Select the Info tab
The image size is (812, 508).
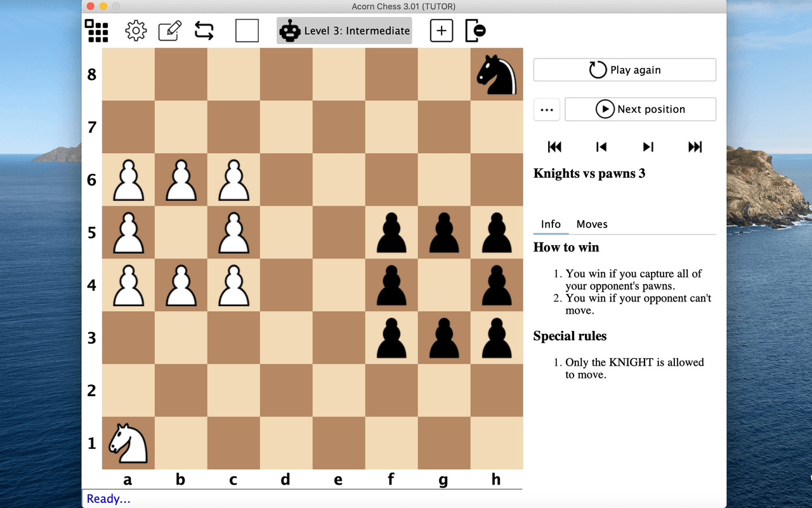551,224
